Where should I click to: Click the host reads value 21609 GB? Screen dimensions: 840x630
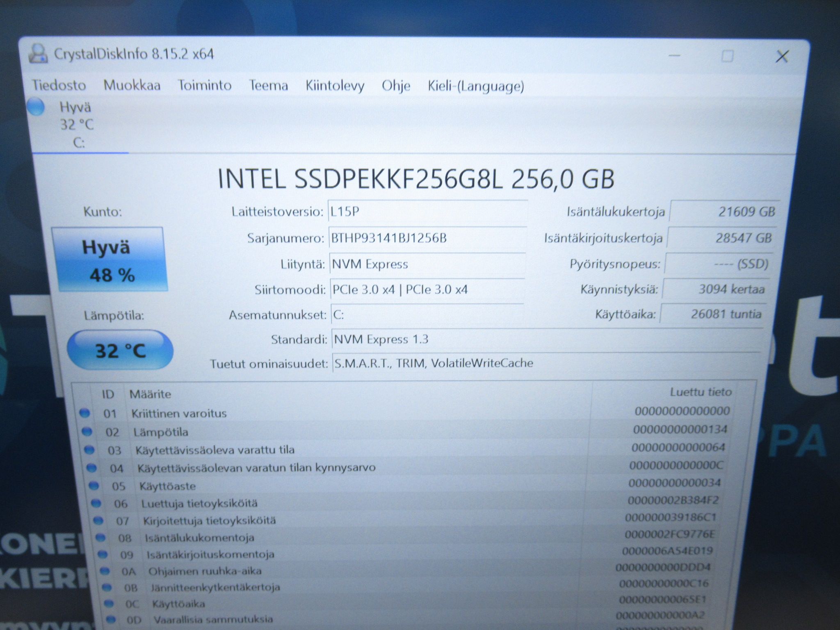coord(724,212)
